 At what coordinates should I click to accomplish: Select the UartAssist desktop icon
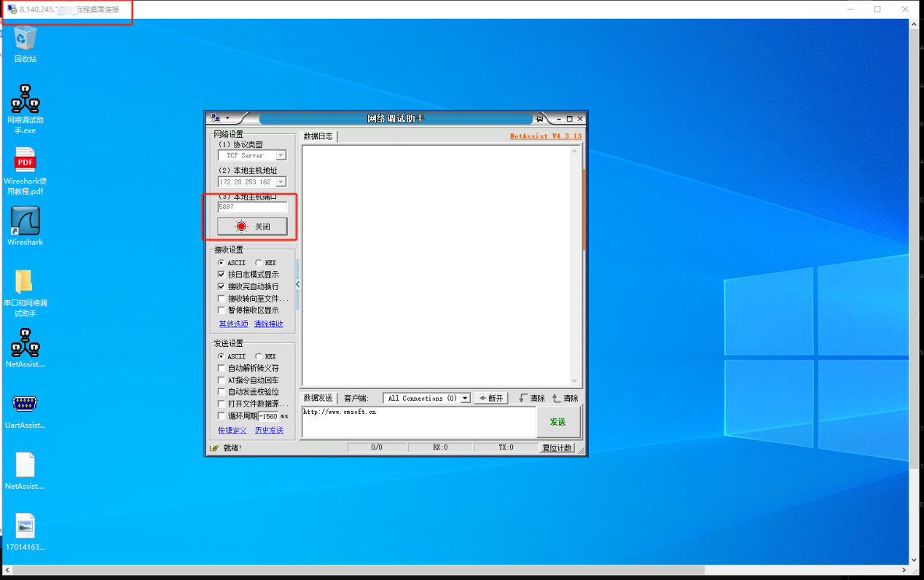pyautogui.click(x=26, y=404)
